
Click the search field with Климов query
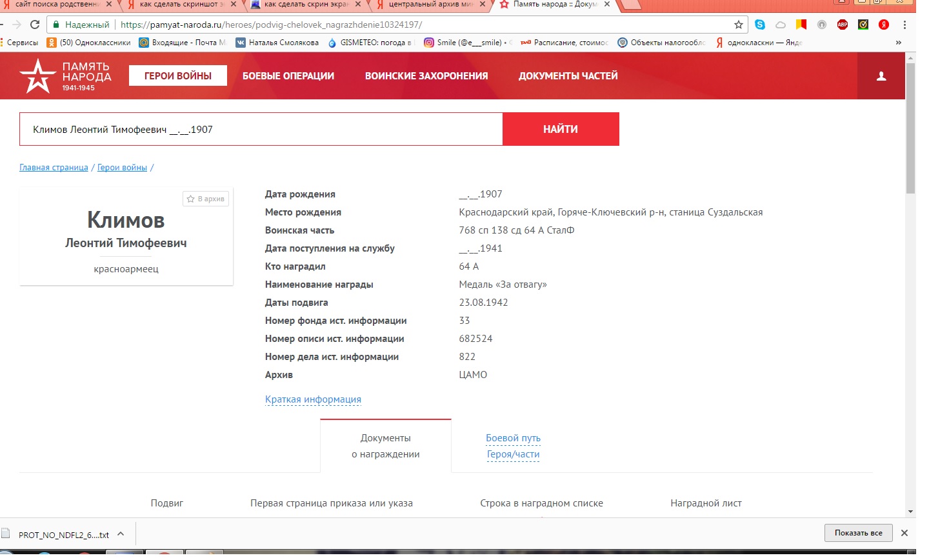[261, 129]
